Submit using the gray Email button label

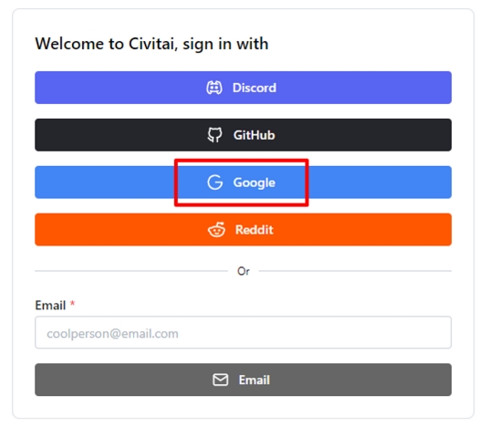click(255, 380)
